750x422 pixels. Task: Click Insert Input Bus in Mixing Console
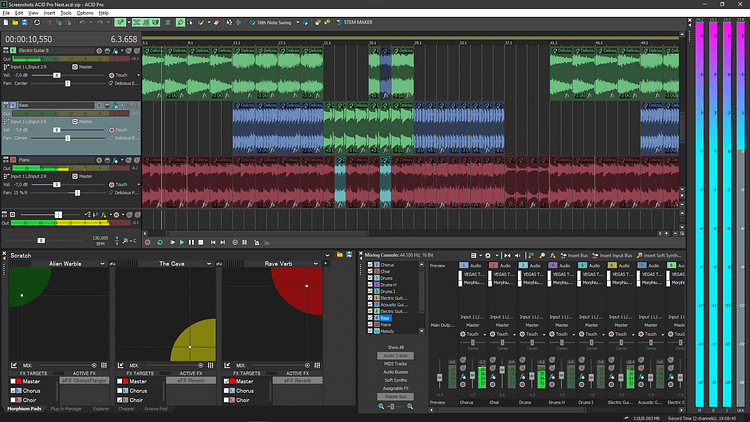612,255
